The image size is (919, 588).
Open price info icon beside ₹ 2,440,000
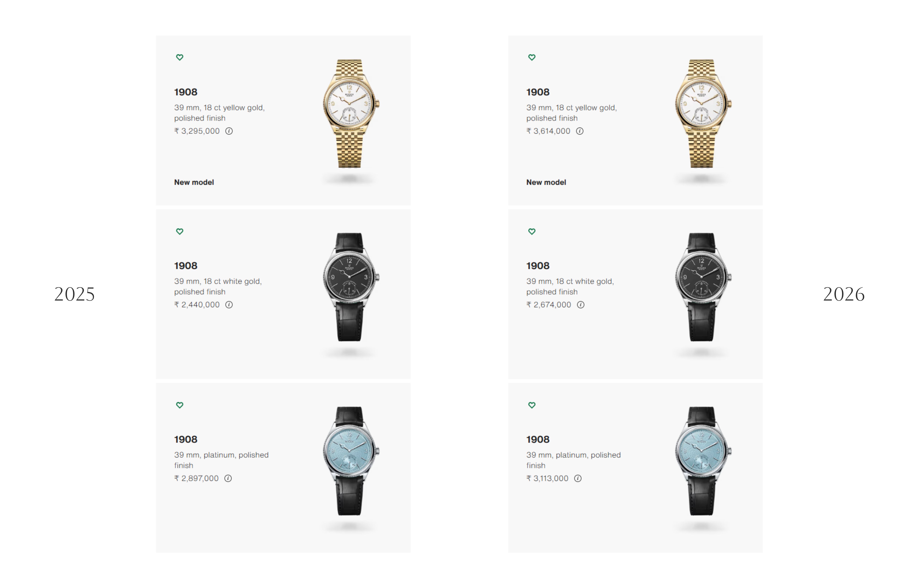coord(229,305)
